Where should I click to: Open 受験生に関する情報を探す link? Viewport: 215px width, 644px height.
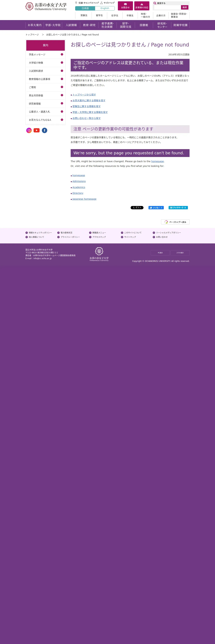click(x=87, y=106)
